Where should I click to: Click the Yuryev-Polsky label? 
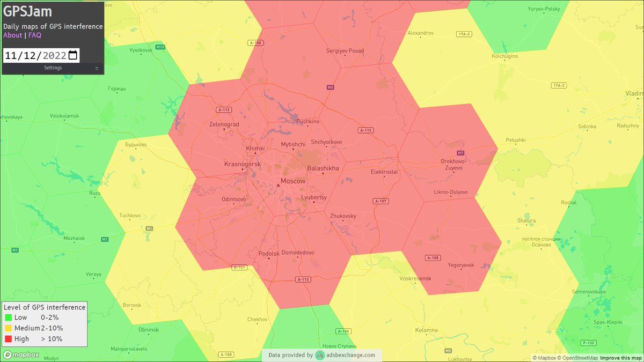(544, 9)
